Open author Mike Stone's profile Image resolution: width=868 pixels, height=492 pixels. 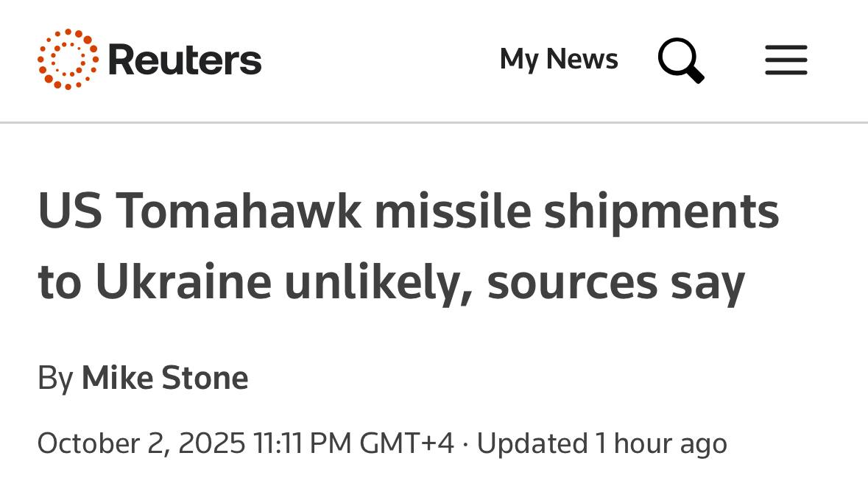point(164,379)
